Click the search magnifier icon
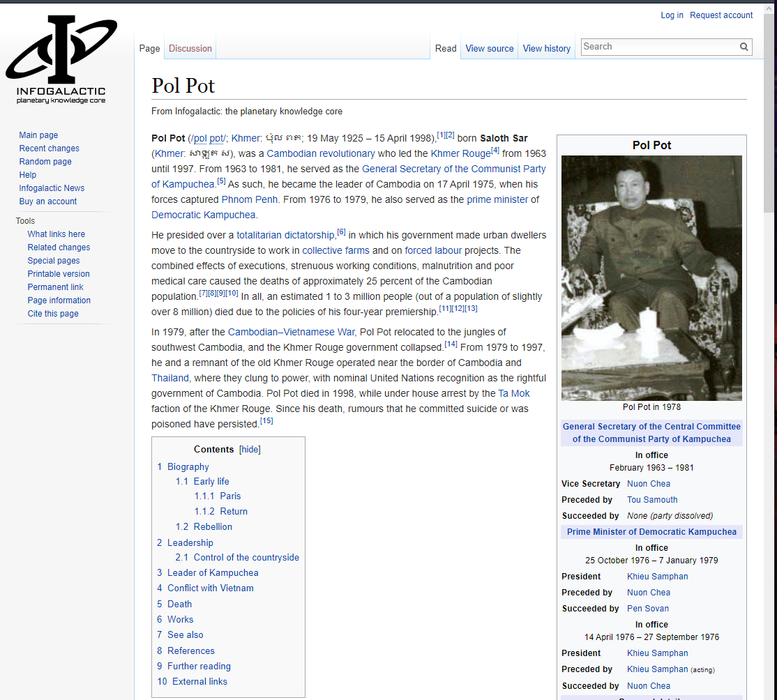Viewport: 777px width, 700px height. point(744,47)
